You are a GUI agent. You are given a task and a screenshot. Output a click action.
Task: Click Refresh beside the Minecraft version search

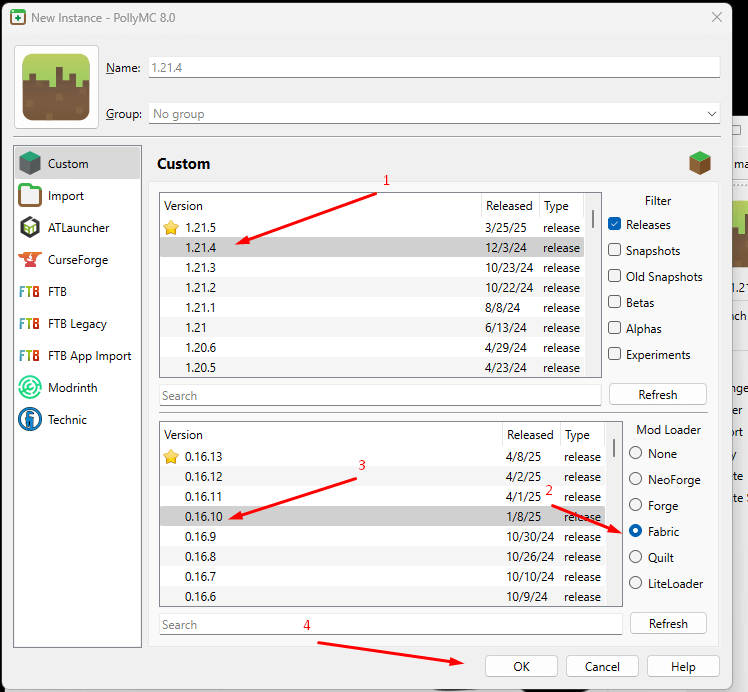(657, 394)
